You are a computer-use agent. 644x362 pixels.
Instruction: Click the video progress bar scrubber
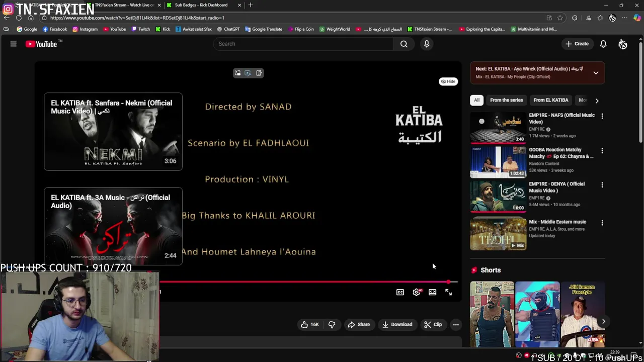pos(448,282)
